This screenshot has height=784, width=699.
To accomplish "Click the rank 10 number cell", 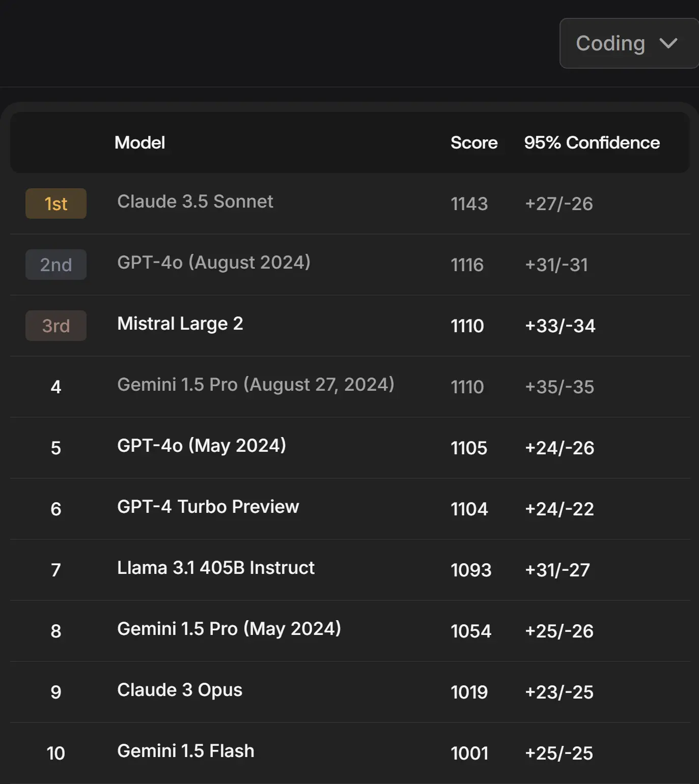I will pos(56,753).
